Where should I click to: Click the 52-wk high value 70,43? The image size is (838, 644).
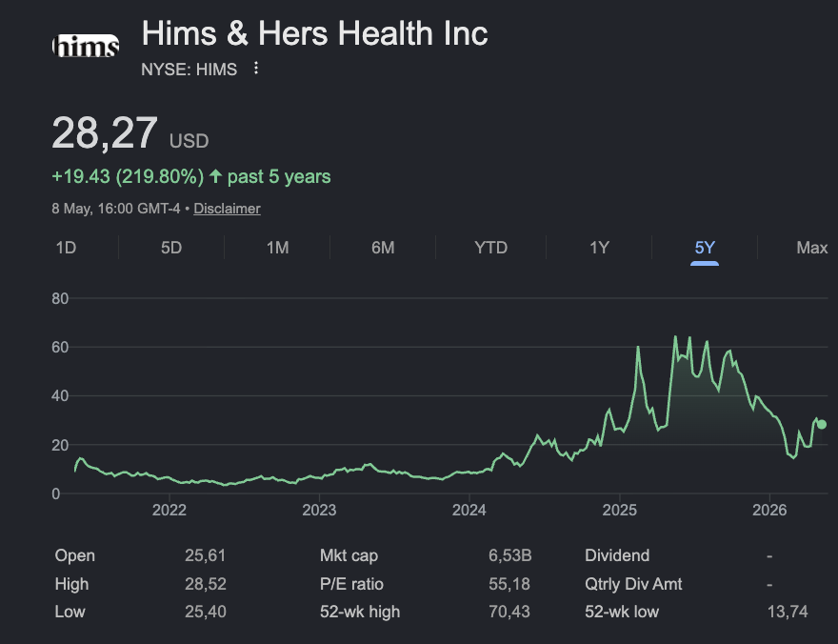[x=509, y=612]
